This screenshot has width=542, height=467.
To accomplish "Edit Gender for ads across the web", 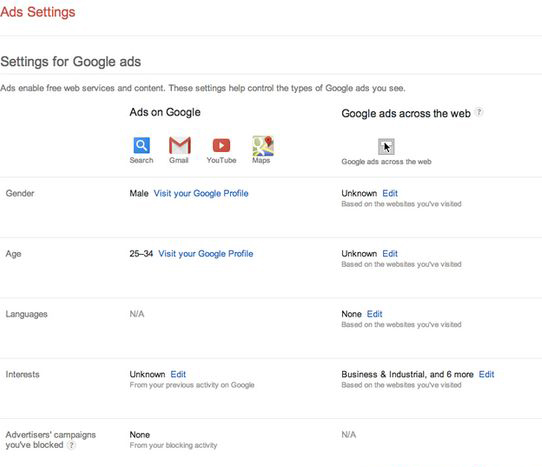I will [390, 193].
